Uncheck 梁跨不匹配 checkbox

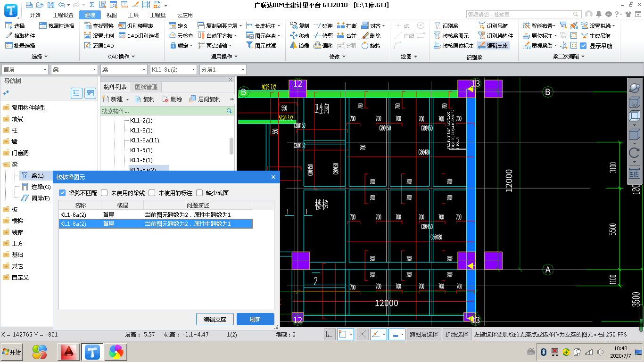(62, 193)
